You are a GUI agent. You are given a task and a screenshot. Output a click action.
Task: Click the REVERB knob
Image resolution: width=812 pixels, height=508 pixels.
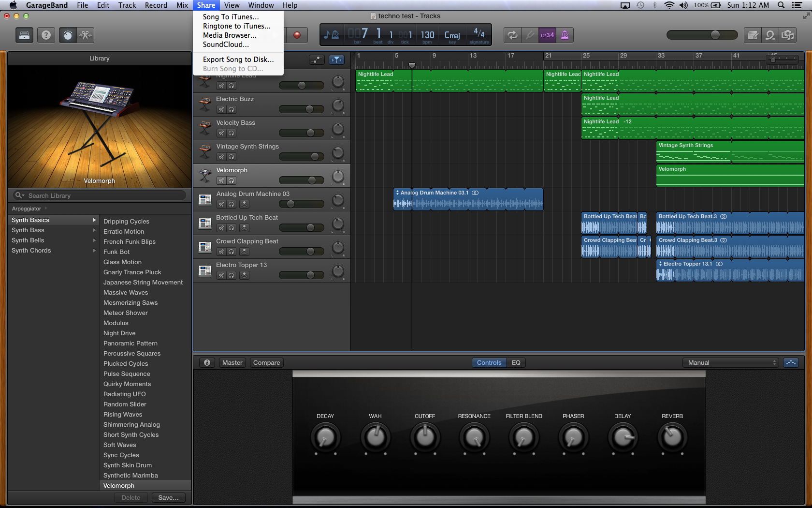tap(672, 437)
